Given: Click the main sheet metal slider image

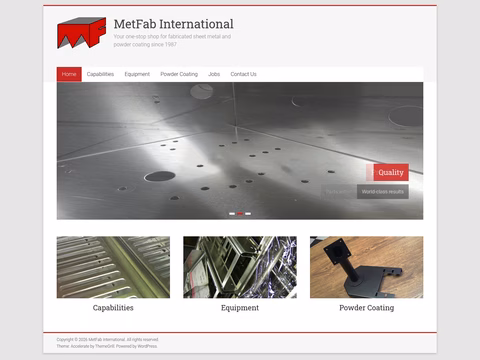Looking at the screenshot, I should pos(240,151).
